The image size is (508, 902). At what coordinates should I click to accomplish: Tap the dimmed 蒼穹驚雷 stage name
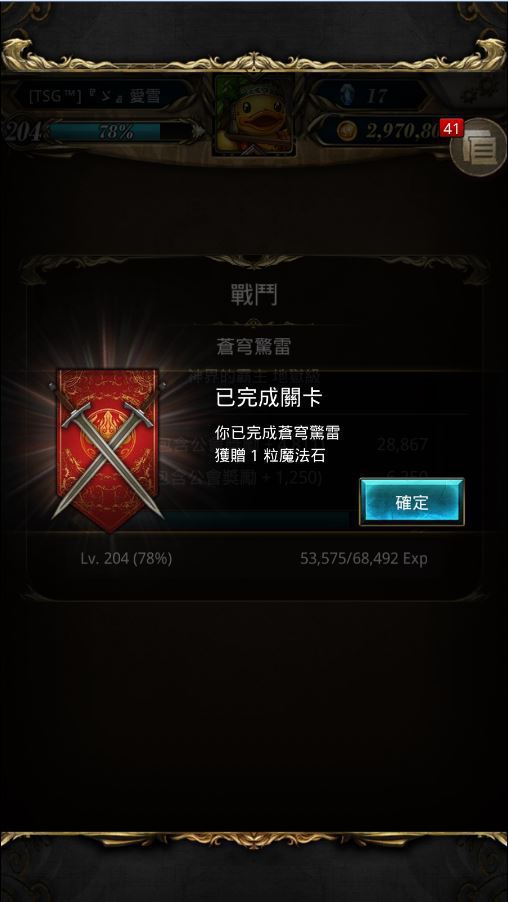(254, 347)
